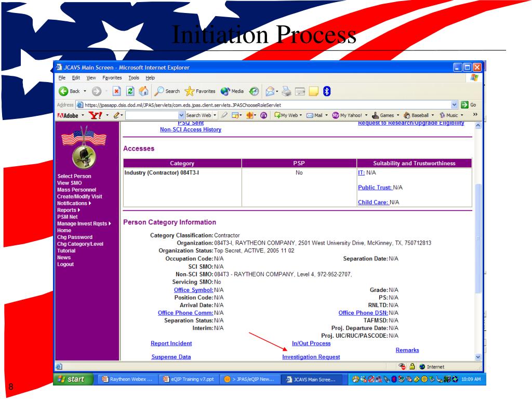Refresh the page with the Refresh icon
This screenshot has width=532, height=399.
pyautogui.click(x=130, y=91)
